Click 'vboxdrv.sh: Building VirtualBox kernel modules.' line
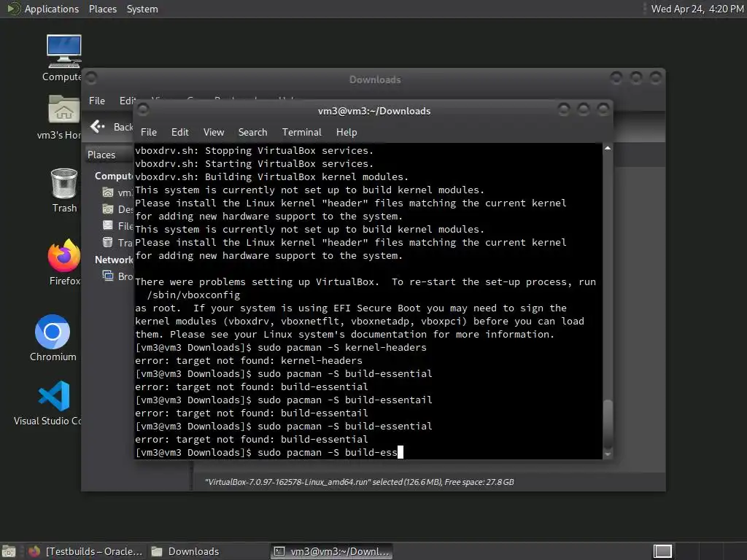 (x=271, y=176)
